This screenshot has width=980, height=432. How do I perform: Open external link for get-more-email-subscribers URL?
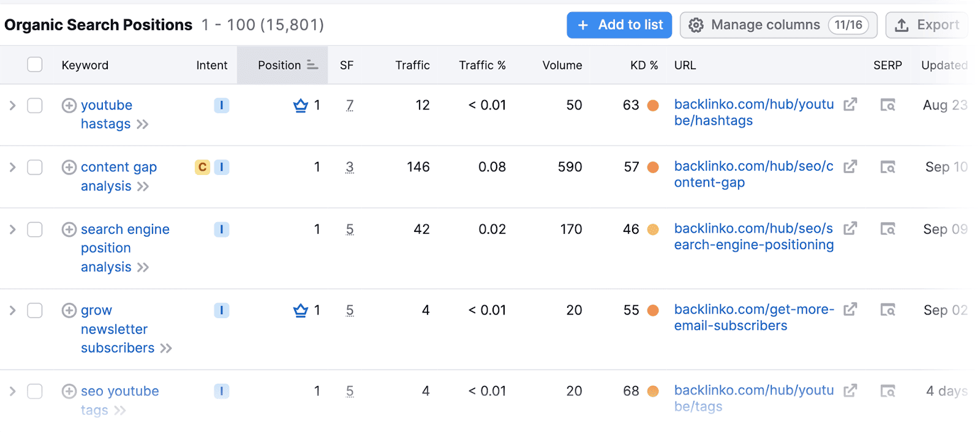click(x=850, y=310)
